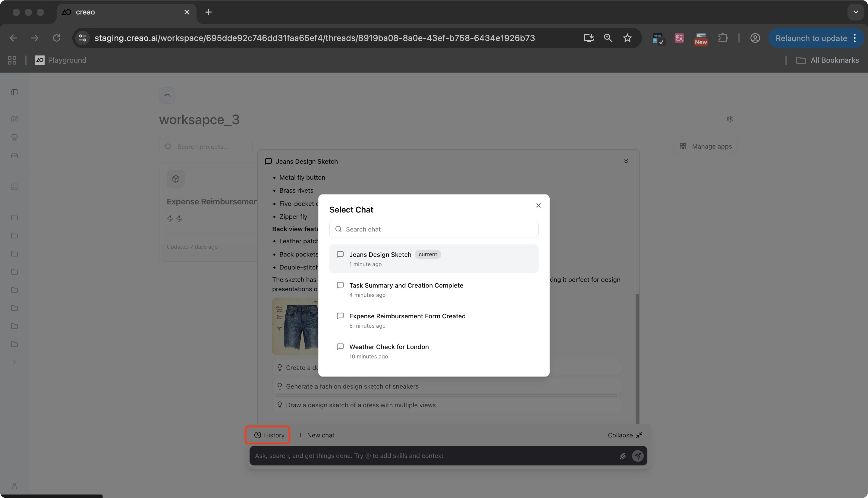Click the paperclip attach file icon
The width and height of the screenshot is (868, 498).
point(622,456)
